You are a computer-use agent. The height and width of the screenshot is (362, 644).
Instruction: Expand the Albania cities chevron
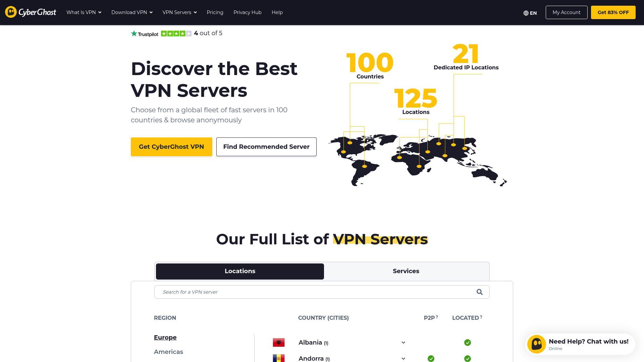[404, 343]
